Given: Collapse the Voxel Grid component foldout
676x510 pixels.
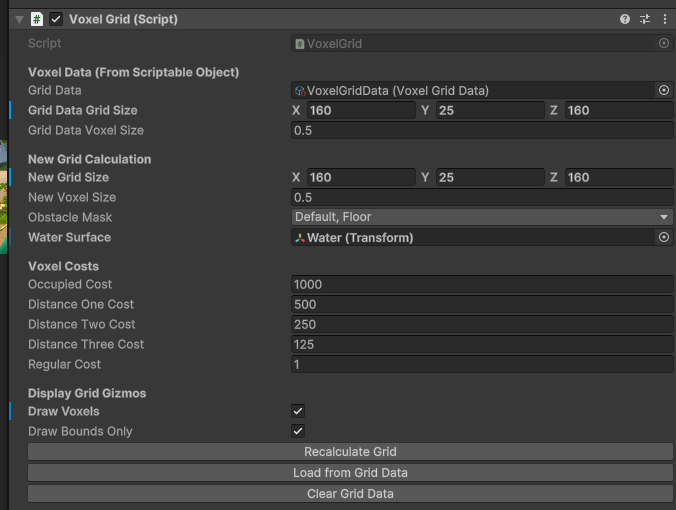Looking at the screenshot, I should [x=19, y=20].
